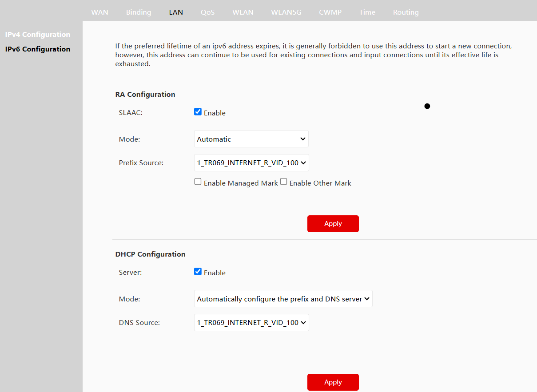This screenshot has width=537, height=392.
Task: Open the WAN tab
Action: pyautogui.click(x=99, y=12)
